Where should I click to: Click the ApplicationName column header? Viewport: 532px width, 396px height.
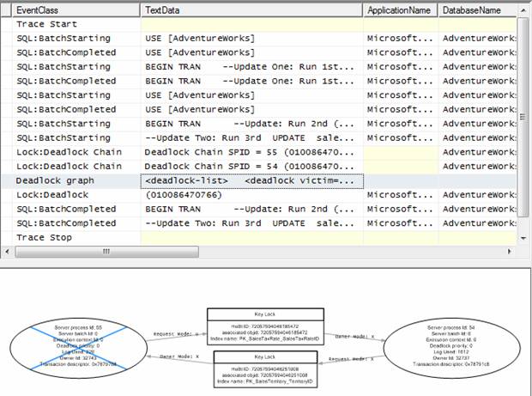(x=399, y=10)
